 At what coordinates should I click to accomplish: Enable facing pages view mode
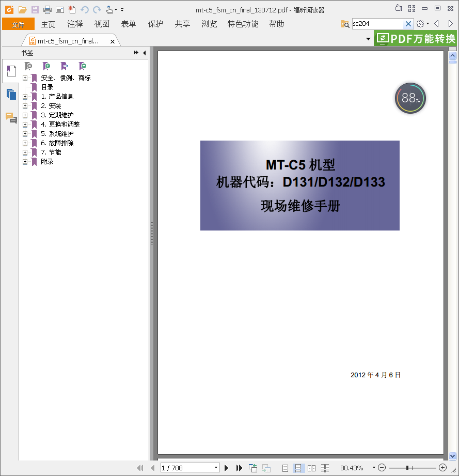click(x=311, y=468)
